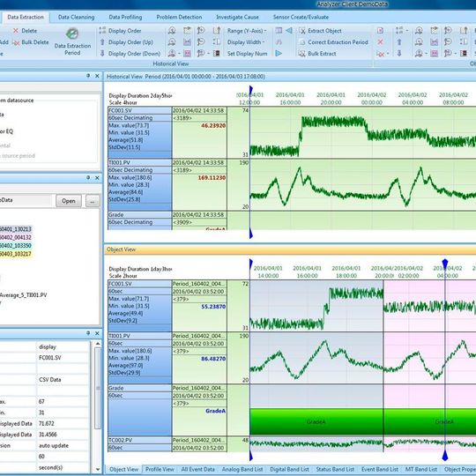This screenshot has height=476, width=476.
Task: Go to the Investigate Cause tab
Action: [x=237, y=17]
